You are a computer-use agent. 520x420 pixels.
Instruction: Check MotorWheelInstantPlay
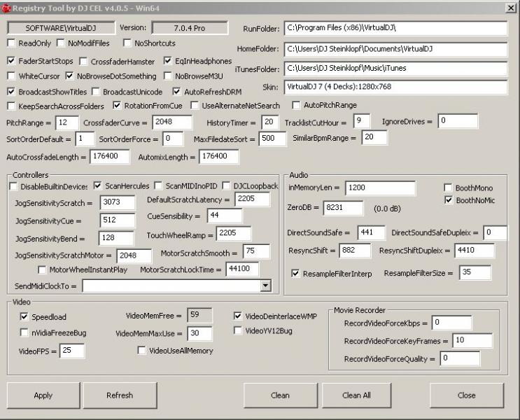click(42, 269)
